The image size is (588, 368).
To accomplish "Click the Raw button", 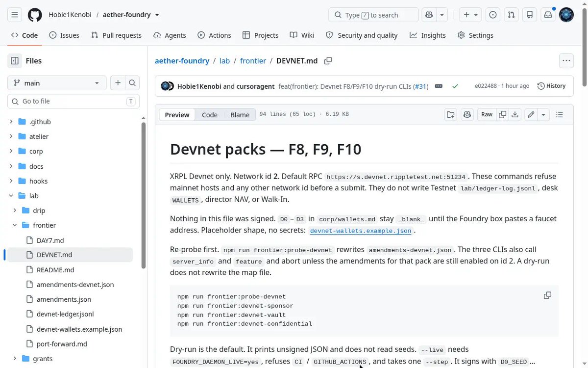I will click(x=487, y=114).
